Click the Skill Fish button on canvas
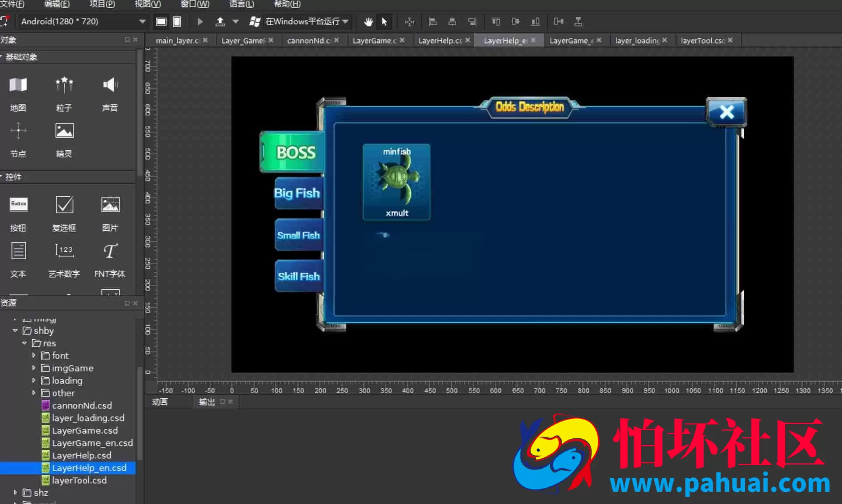The height and width of the screenshot is (504, 842). click(x=299, y=276)
